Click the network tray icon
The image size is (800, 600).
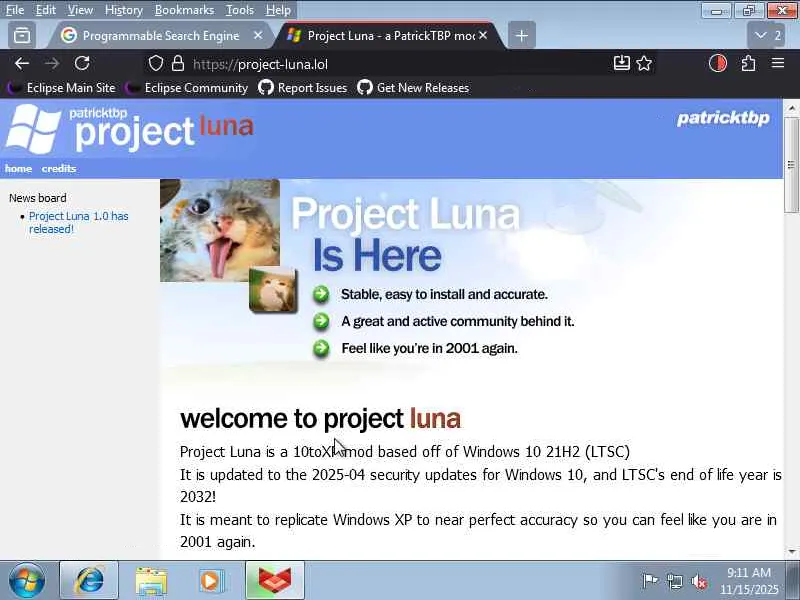pos(674,581)
